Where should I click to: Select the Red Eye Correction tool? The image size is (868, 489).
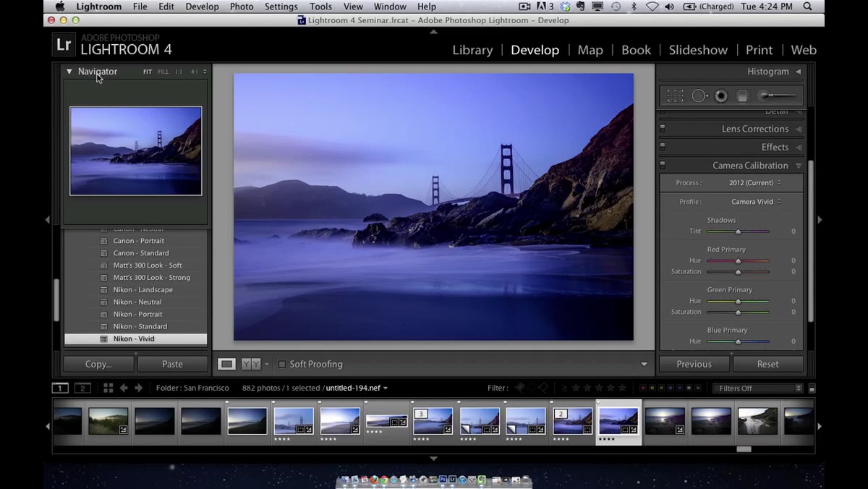pos(721,95)
